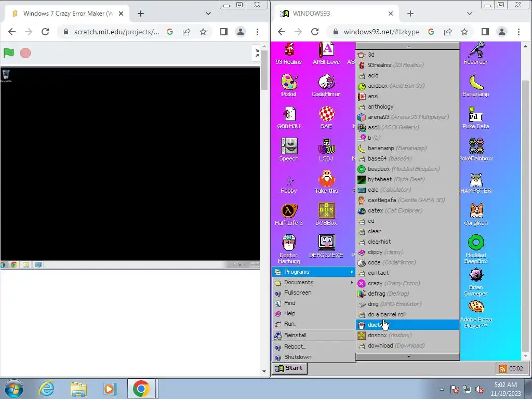Open the Recorder microphone icon
532x399 pixels.
[476, 54]
